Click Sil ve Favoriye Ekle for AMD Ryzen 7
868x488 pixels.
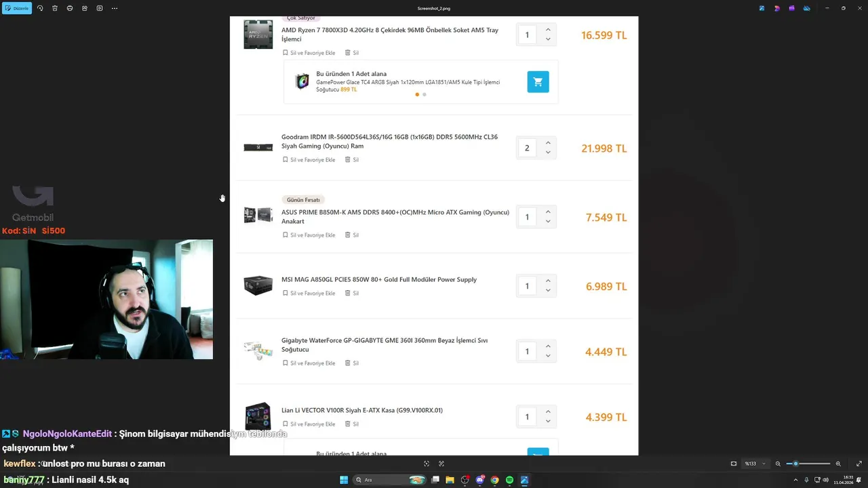[309, 53]
